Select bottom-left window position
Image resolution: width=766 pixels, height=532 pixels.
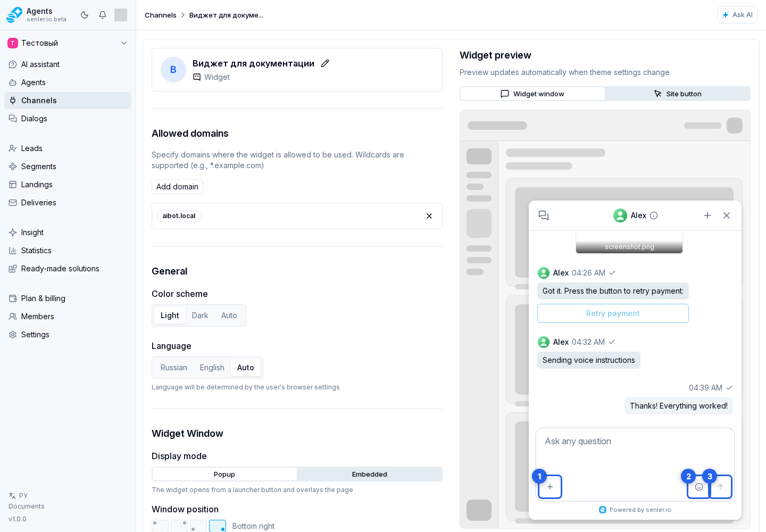pyautogui.click(x=198, y=526)
